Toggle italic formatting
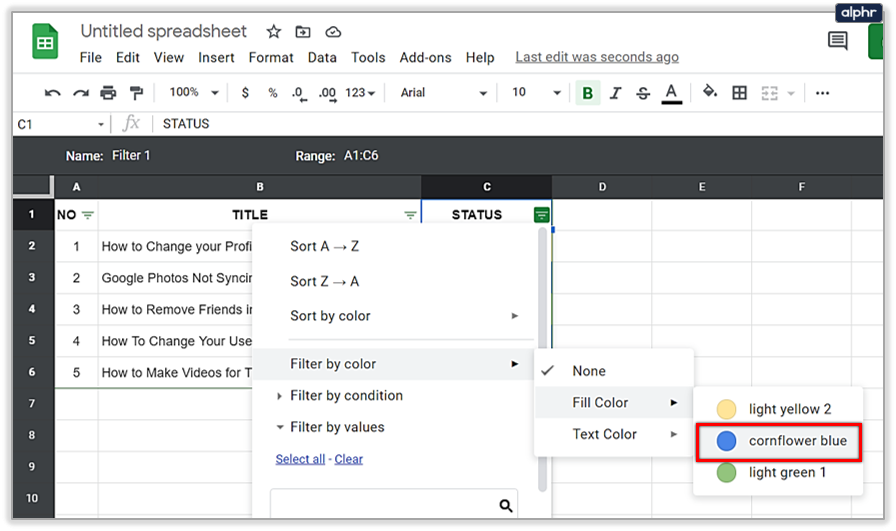Image resolution: width=896 pixels, height=531 pixels. pyautogui.click(x=615, y=93)
